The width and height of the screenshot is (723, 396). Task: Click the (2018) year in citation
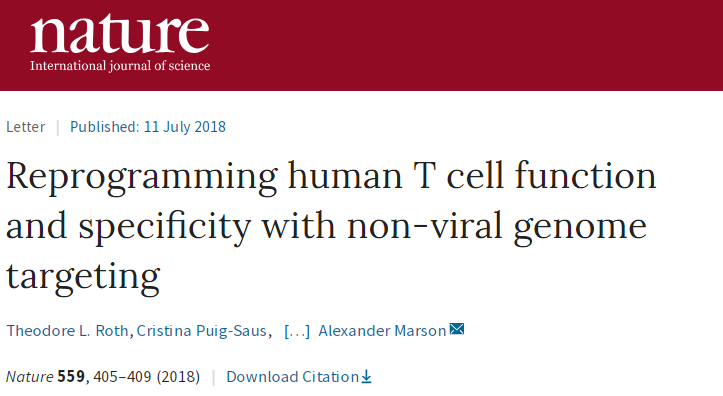point(178,377)
